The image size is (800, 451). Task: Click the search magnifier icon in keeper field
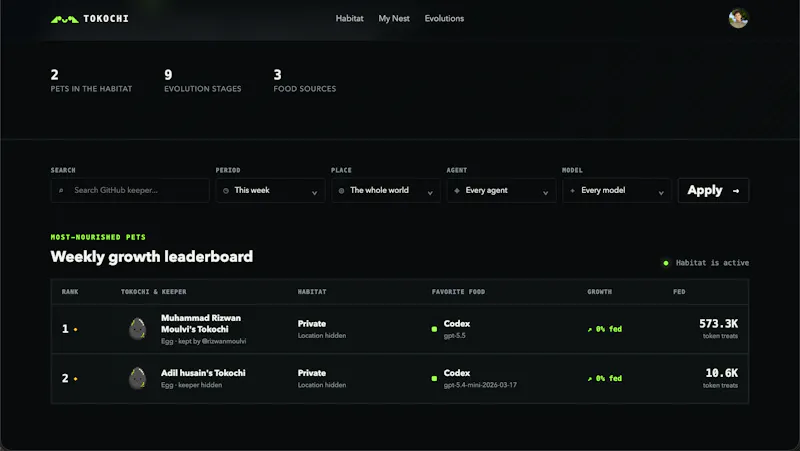[x=61, y=190]
